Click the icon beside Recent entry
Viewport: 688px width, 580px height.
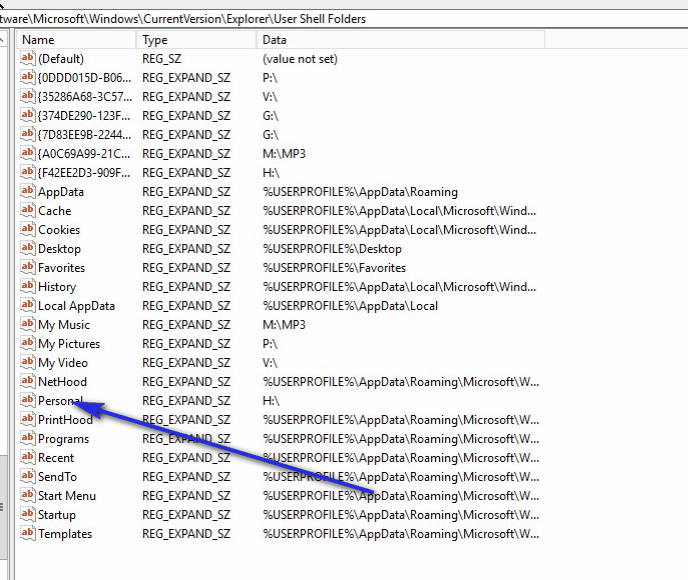(x=28, y=457)
